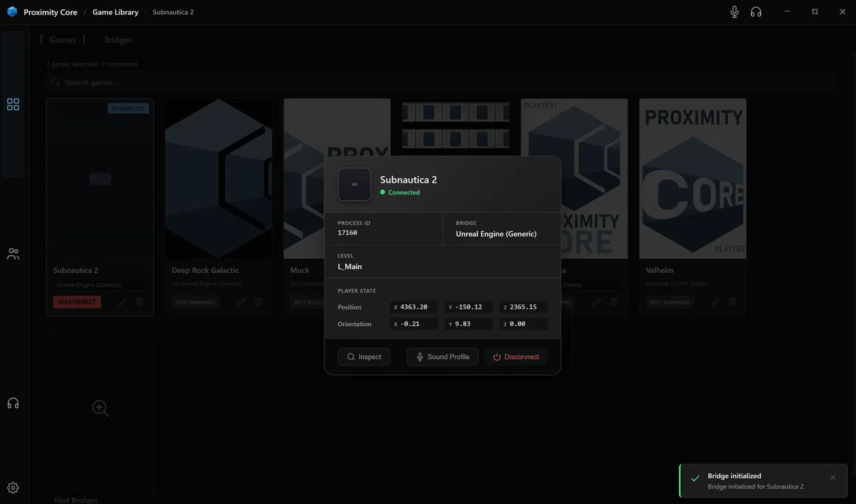Open the users icon in sidebar
Screen dimensions: 856x504
tap(13, 254)
